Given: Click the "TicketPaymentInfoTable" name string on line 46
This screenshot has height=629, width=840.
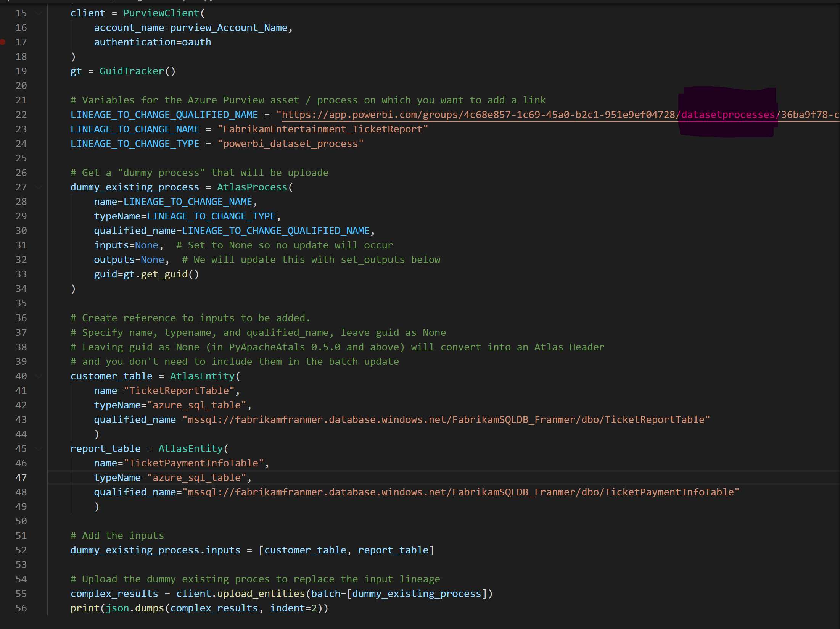Looking at the screenshot, I should coord(194,463).
